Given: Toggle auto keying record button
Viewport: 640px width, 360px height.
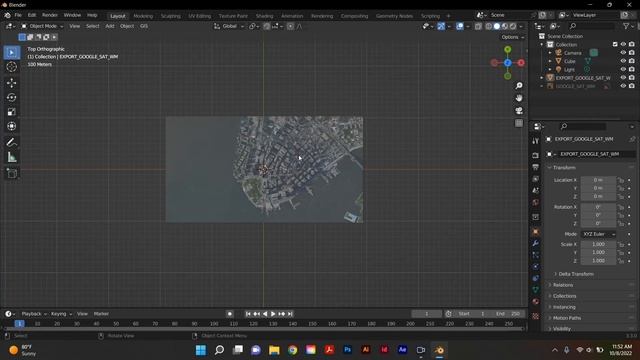Looking at the screenshot, I should pyautogui.click(x=230, y=314).
